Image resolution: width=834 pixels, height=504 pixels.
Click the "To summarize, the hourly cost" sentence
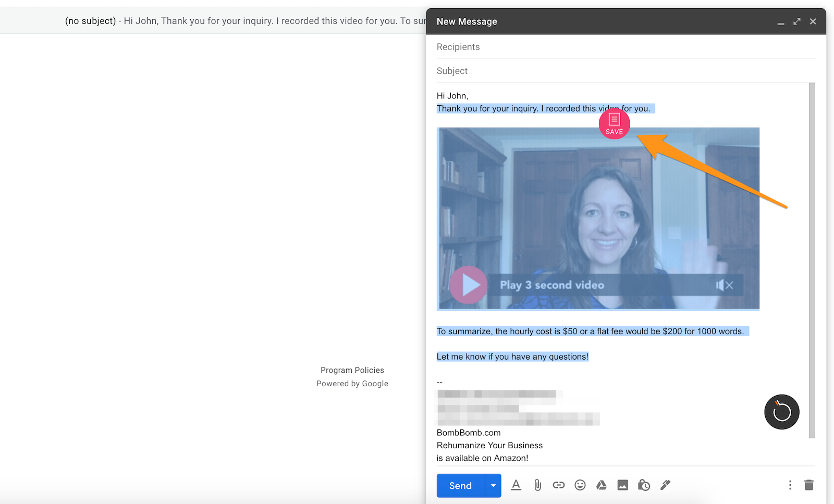[x=590, y=331]
